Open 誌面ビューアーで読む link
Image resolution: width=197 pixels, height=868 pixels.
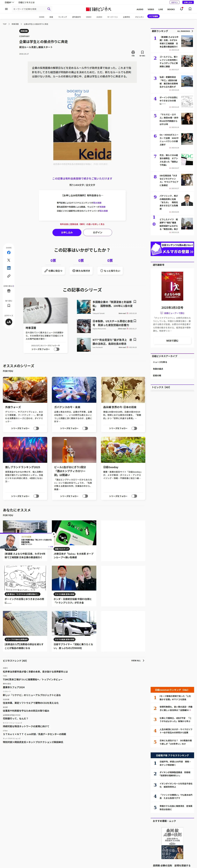[172, 313]
